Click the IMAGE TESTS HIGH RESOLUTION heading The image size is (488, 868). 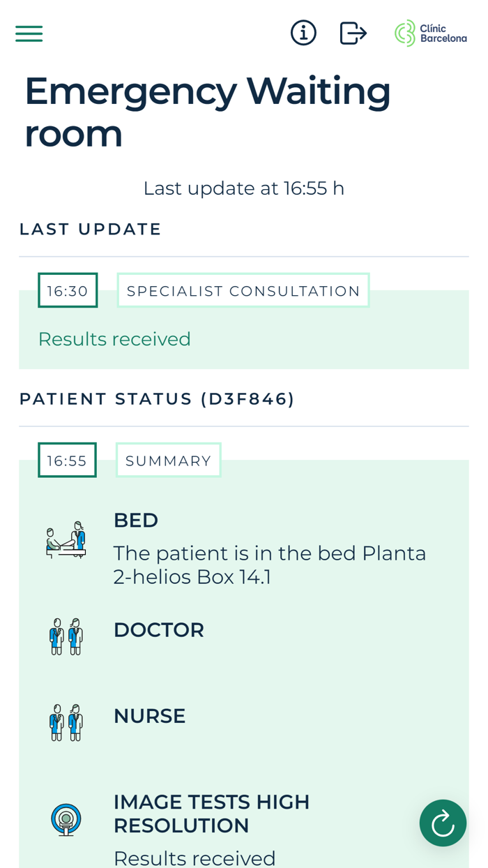pyautogui.click(x=211, y=813)
